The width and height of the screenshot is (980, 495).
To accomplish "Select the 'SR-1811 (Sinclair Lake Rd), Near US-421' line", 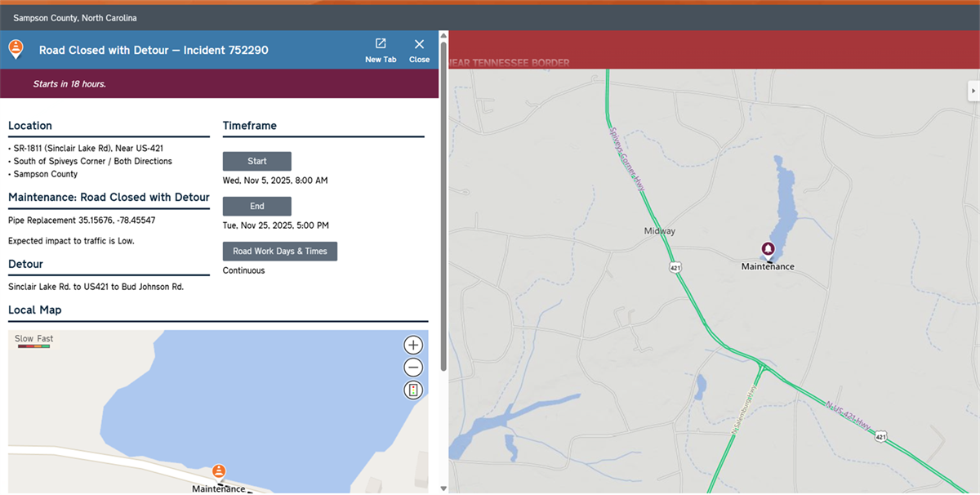I will point(89,148).
